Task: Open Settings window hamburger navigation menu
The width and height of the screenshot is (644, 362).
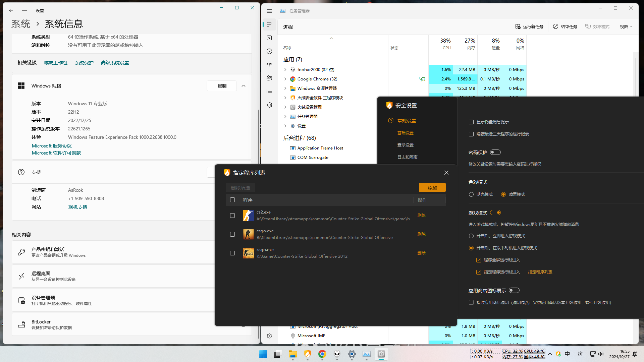Action: 24,10
